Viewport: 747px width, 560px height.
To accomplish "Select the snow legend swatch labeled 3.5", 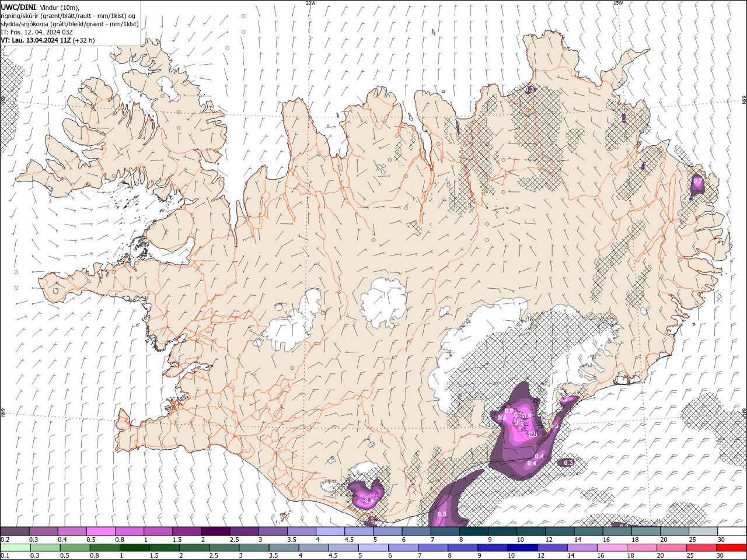I will coord(301,531).
